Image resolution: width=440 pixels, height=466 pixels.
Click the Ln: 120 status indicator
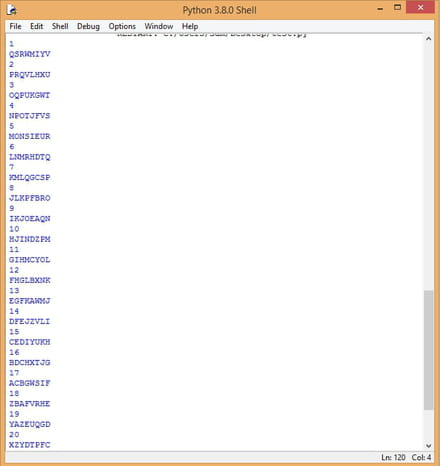pos(393,457)
